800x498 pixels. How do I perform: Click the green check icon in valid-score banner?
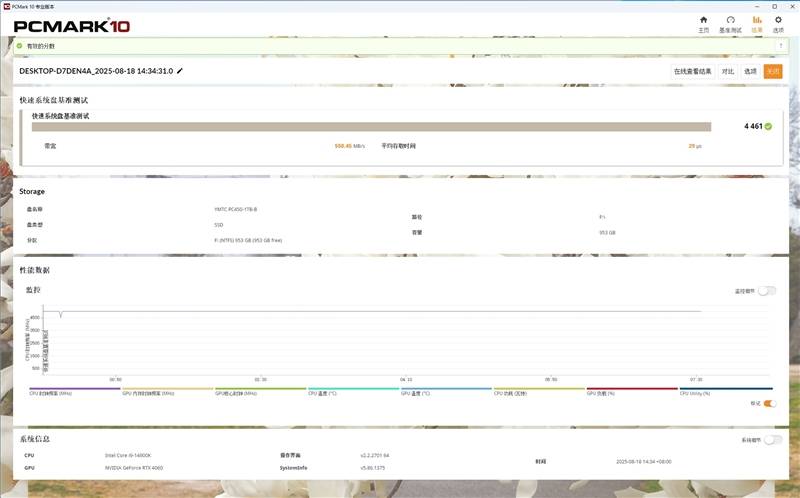click(x=19, y=46)
